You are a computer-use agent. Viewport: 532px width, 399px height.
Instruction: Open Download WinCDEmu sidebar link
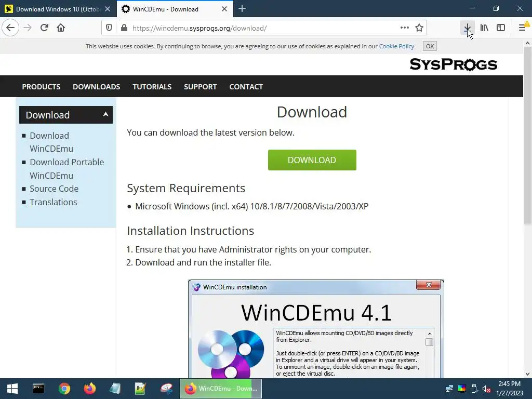tap(51, 142)
